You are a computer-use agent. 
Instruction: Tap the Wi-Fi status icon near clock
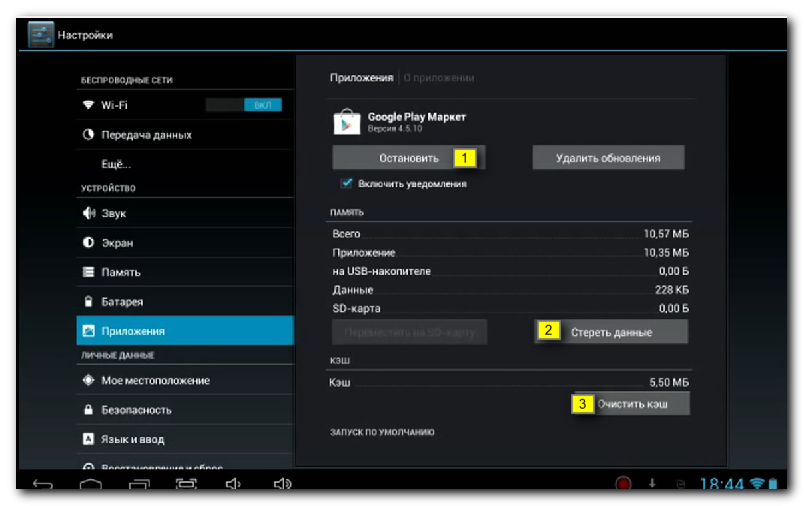tap(757, 483)
